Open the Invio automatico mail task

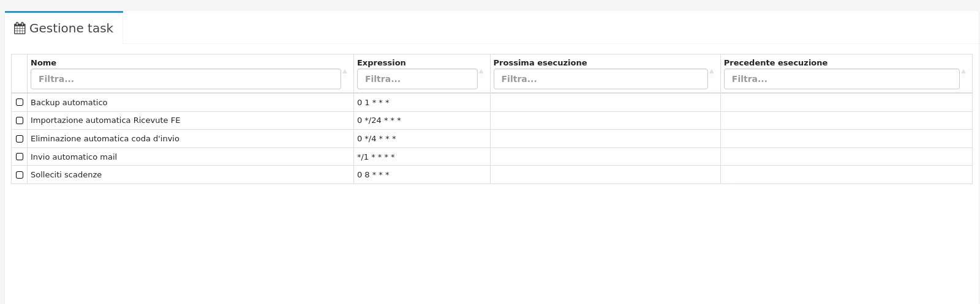(73, 157)
